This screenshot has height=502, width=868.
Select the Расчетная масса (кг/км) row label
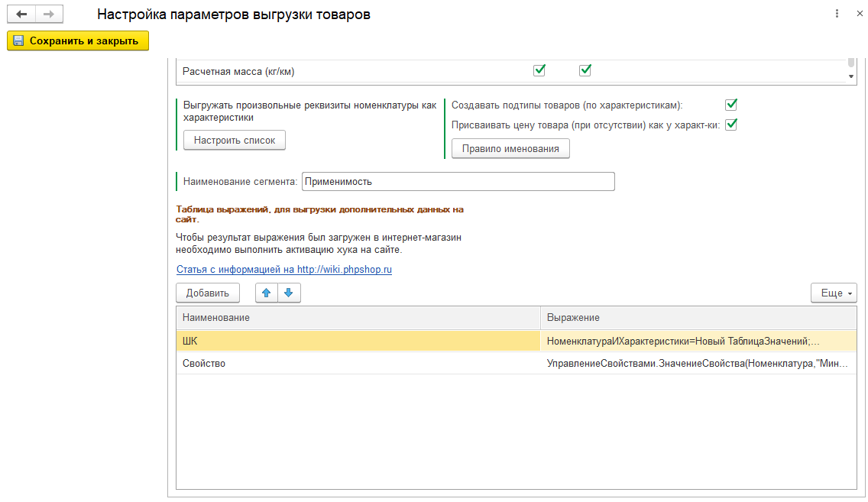238,71
